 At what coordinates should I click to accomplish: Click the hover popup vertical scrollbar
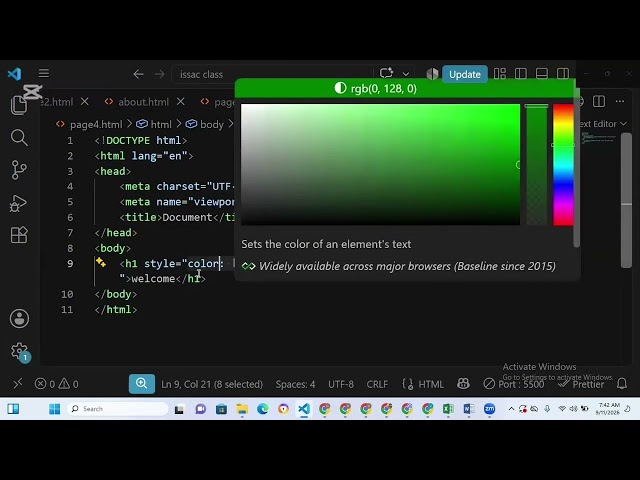tap(576, 167)
